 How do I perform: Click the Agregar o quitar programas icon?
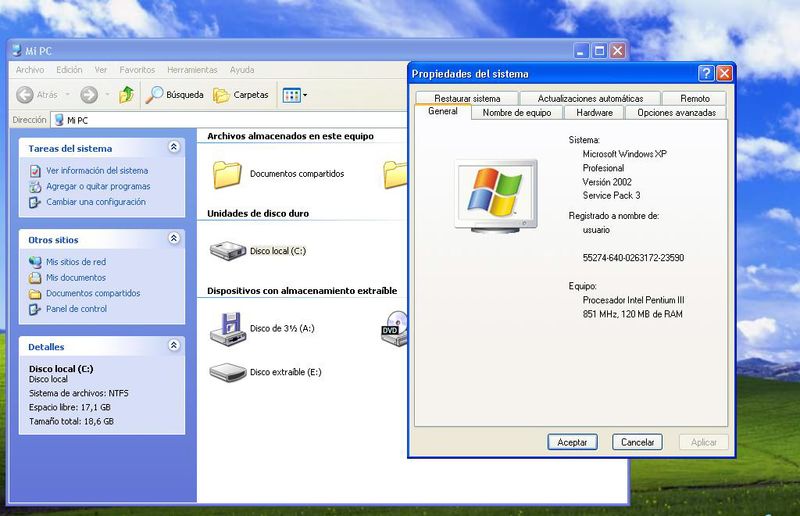click(x=35, y=187)
